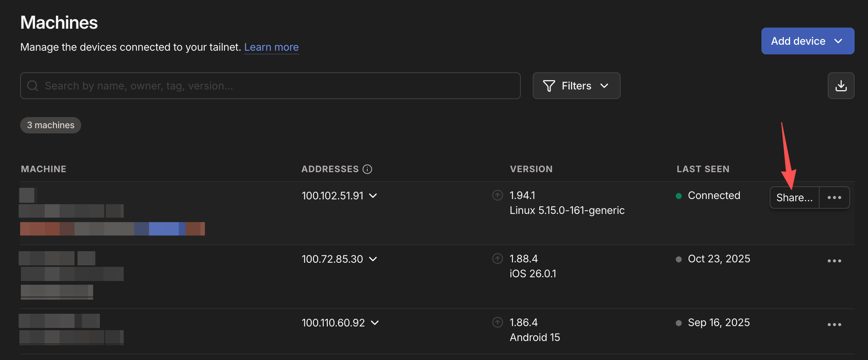Click update arrow icon next to version 1.88.4
868x360 pixels.
click(497, 259)
